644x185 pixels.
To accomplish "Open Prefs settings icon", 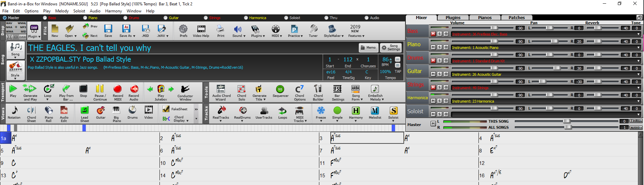I will click(x=183, y=30).
